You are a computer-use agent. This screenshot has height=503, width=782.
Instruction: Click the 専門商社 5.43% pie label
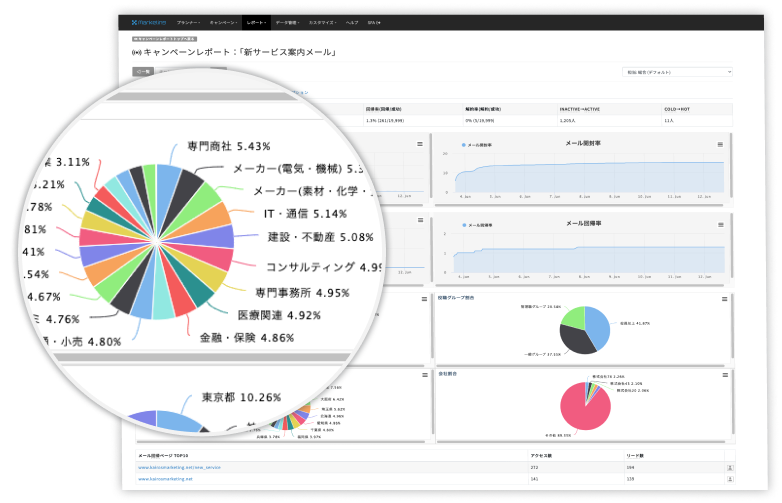[229, 146]
